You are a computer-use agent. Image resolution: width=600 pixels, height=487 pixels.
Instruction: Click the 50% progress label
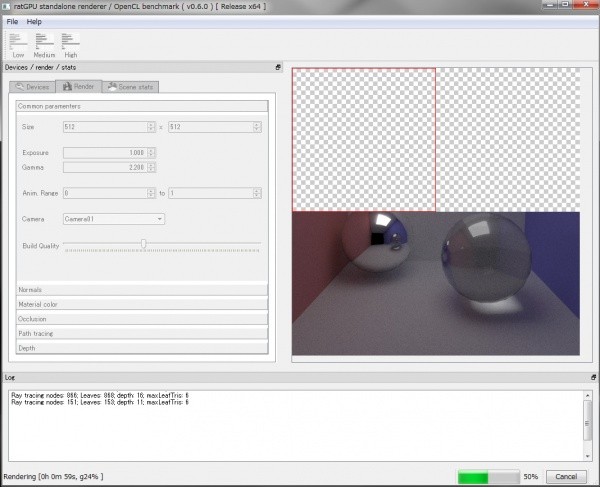(x=531, y=477)
